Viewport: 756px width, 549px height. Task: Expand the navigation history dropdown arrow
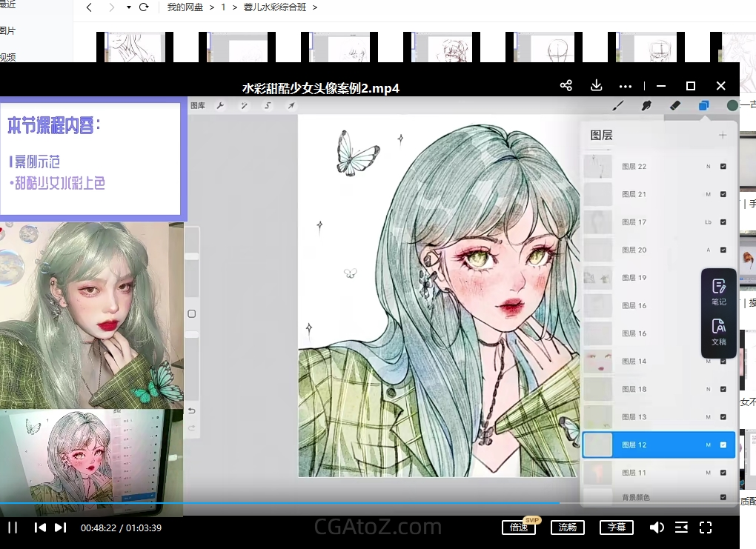click(128, 7)
